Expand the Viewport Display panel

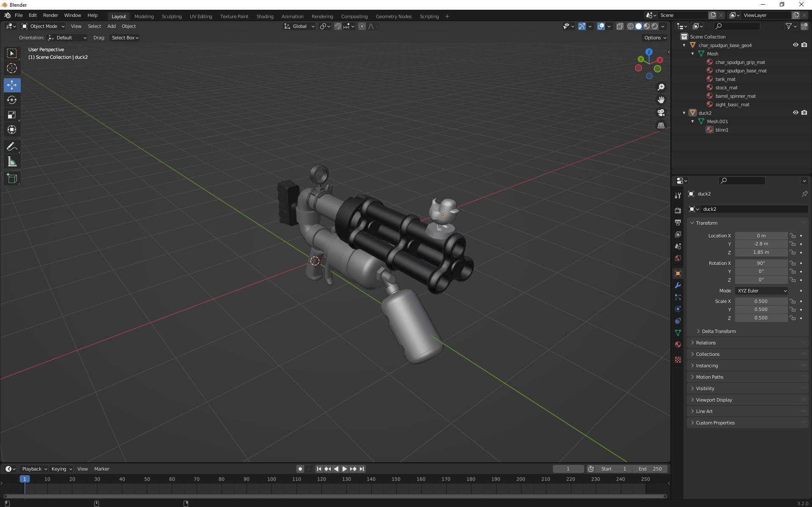coord(713,400)
